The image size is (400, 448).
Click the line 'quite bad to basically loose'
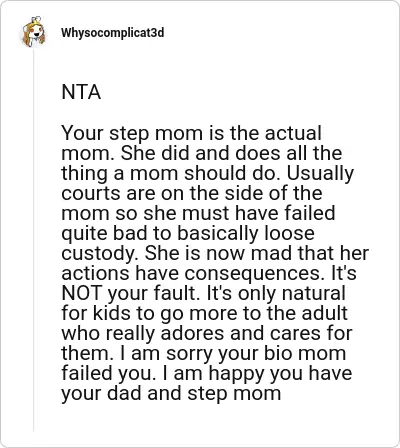[188, 234]
